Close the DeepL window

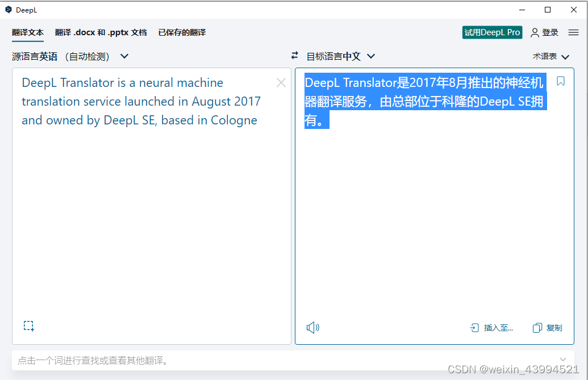pyautogui.click(x=573, y=10)
